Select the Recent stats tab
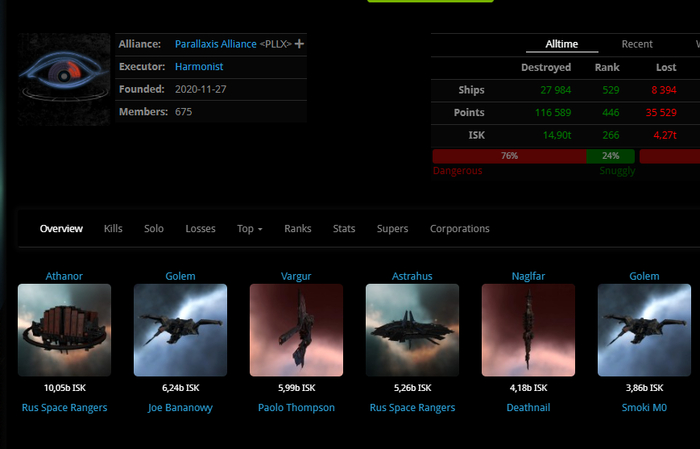 [x=637, y=44]
